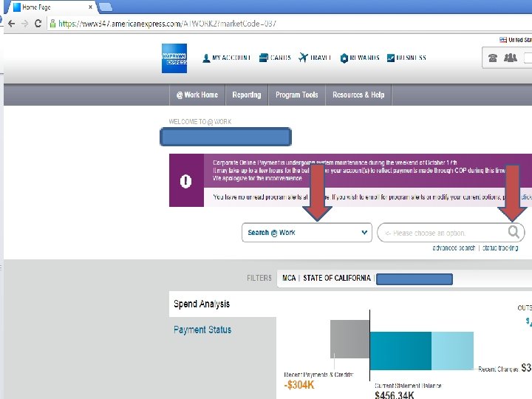Go to @ Work Home tab
Image resolution: width=532 pixels, height=399 pixels.
(x=197, y=95)
